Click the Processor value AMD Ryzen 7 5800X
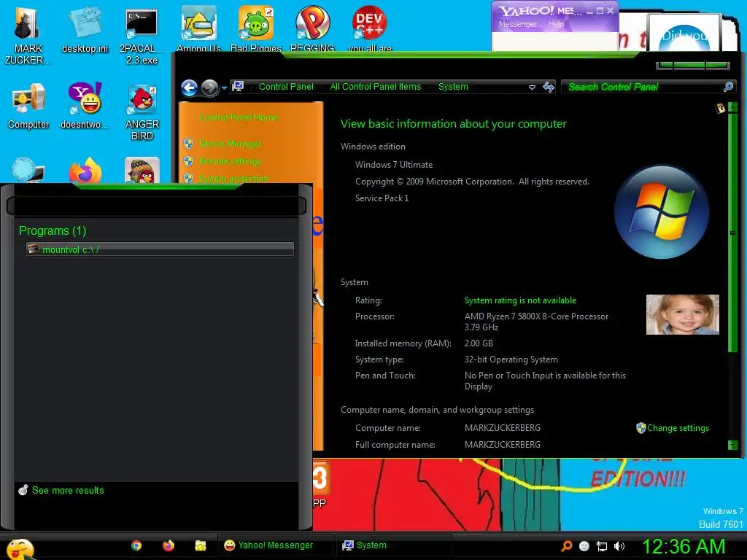The width and height of the screenshot is (747, 560). click(x=536, y=322)
